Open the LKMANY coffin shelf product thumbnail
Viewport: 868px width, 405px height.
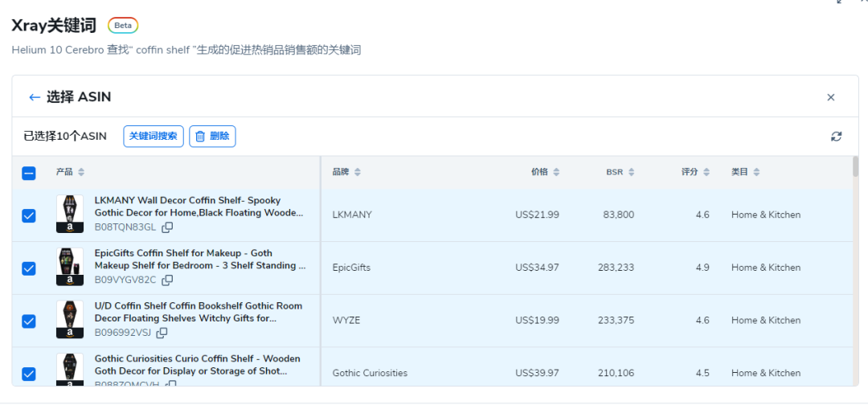pos(70,215)
